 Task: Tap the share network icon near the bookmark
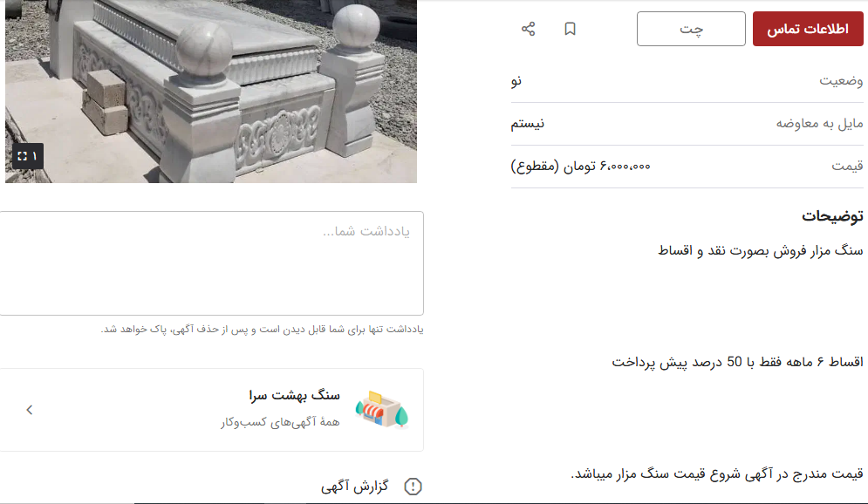529,28
